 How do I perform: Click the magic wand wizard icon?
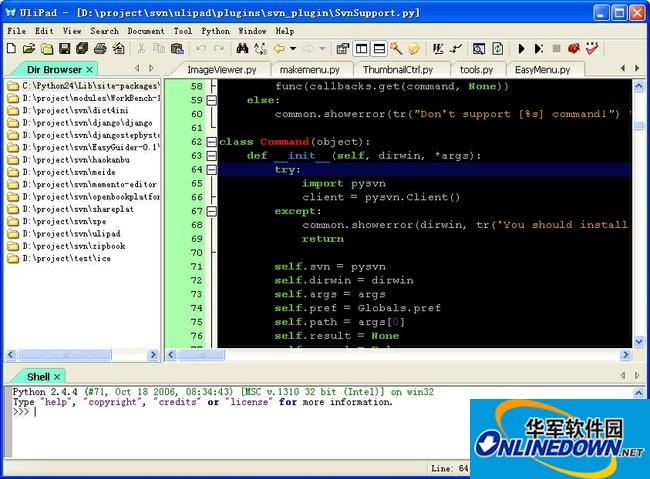coord(396,49)
